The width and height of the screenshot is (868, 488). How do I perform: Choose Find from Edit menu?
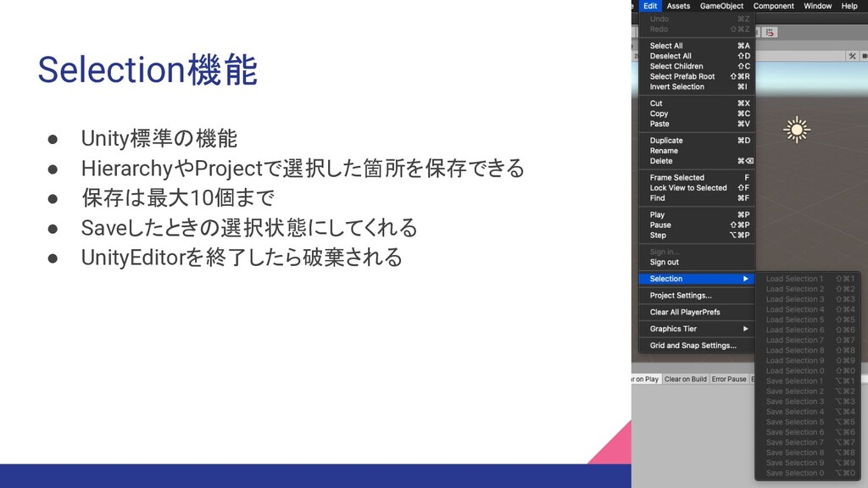[698, 198]
